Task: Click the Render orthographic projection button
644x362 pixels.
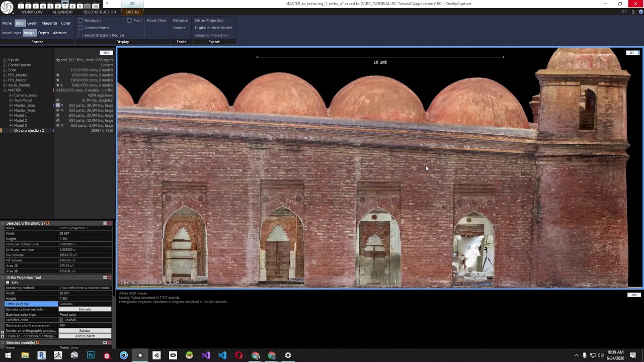Action: pyautogui.click(x=85, y=331)
